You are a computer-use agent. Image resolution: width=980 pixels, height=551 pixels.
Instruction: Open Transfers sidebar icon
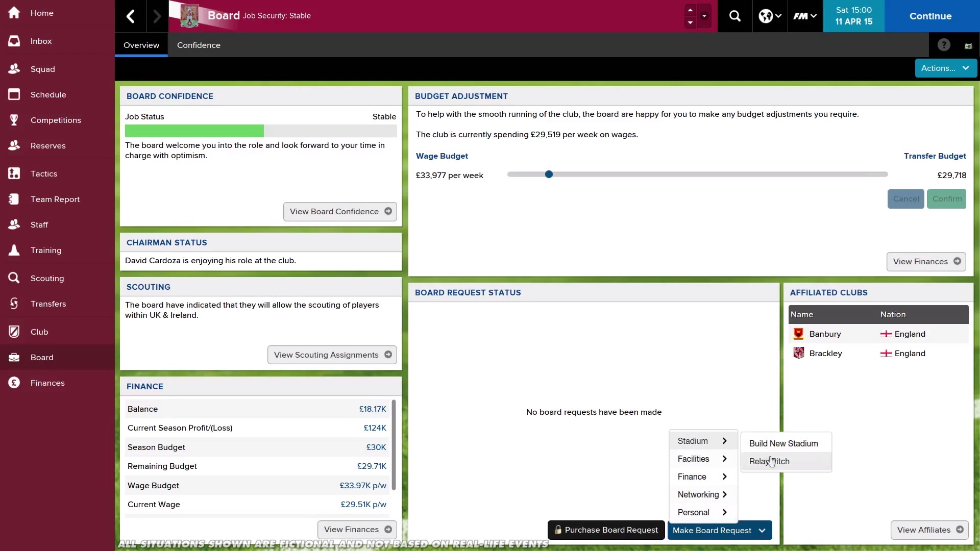click(x=14, y=304)
